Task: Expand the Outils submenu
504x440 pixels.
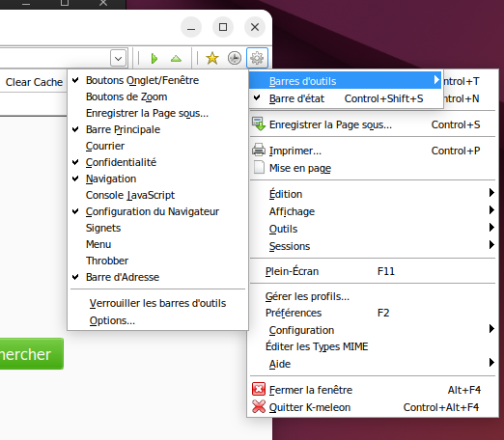Action: [x=373, y=229]
